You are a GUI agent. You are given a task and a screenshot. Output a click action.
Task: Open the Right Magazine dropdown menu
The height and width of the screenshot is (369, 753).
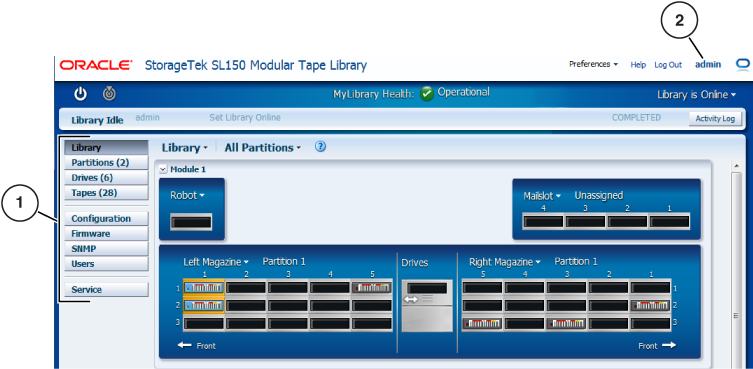point(505,262)
